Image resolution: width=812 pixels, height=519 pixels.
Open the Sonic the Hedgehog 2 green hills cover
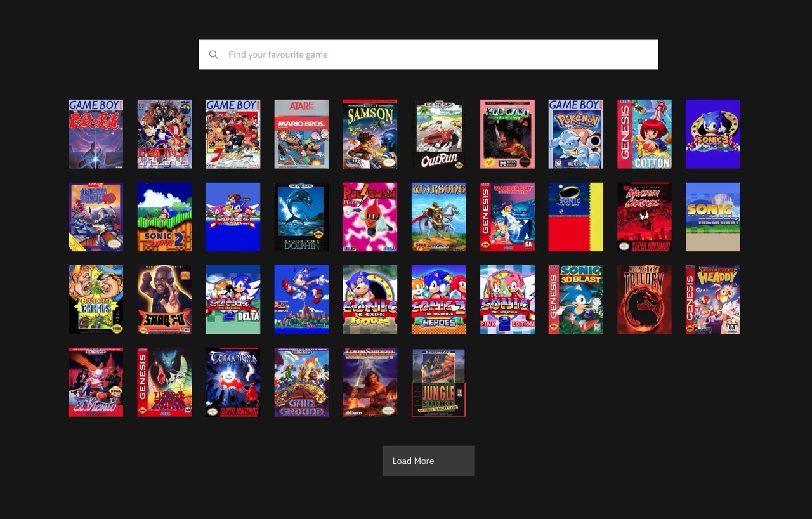164,217
